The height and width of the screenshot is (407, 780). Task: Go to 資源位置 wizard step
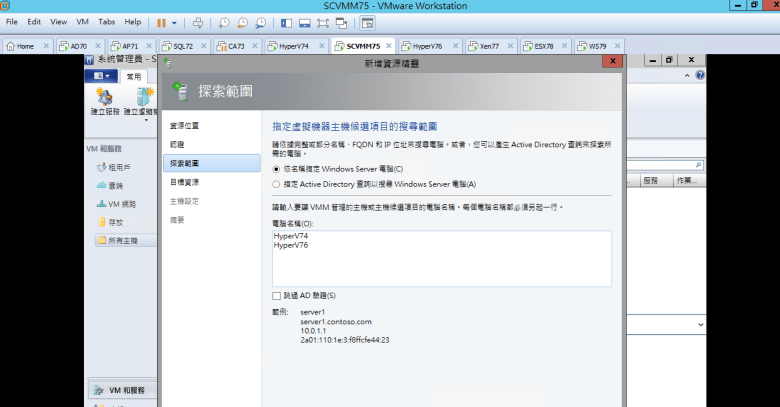pyautogui.click(x=184, y=125)
